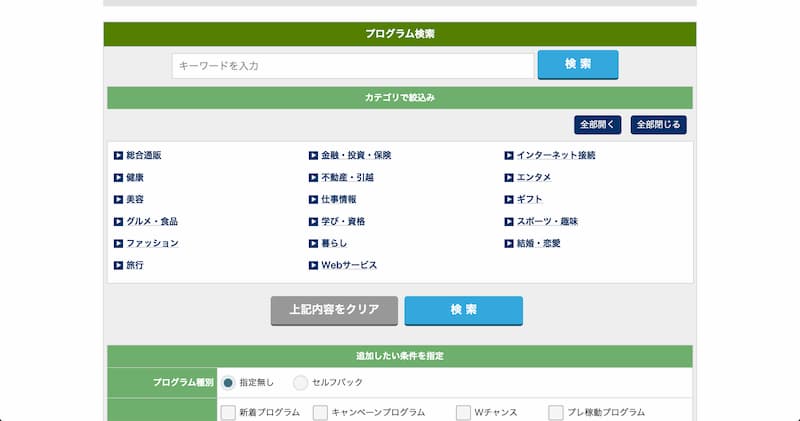Screen dimensions: 800x421
Task: Click the 全部開く button
Action: click(597, 125)
